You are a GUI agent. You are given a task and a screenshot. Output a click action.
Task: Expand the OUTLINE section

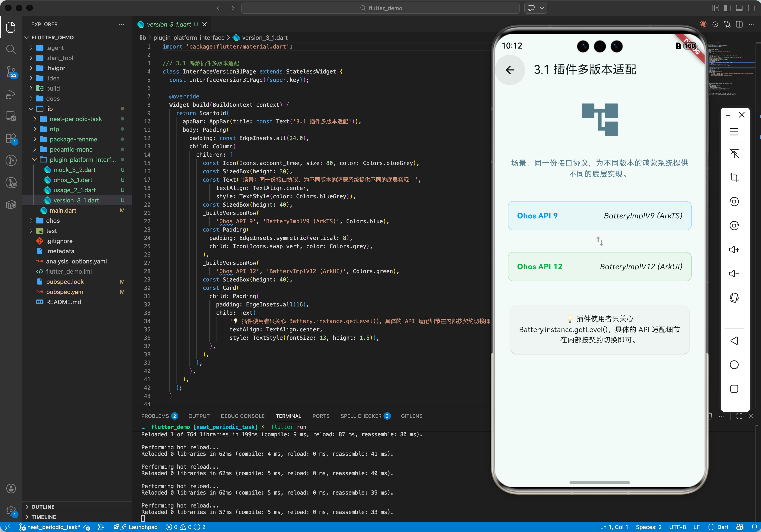(x=43, y=507)
